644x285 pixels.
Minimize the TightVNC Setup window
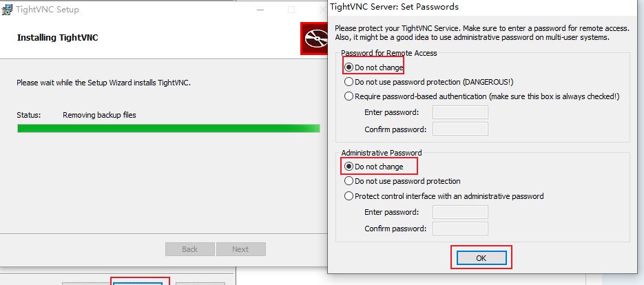pos(260,10)
